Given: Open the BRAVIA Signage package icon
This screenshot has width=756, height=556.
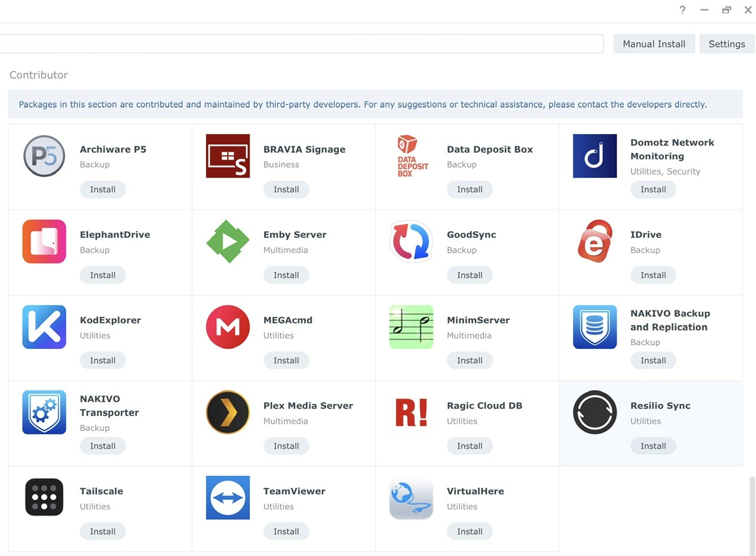Looking at the screenshot, I should [228, 156].
